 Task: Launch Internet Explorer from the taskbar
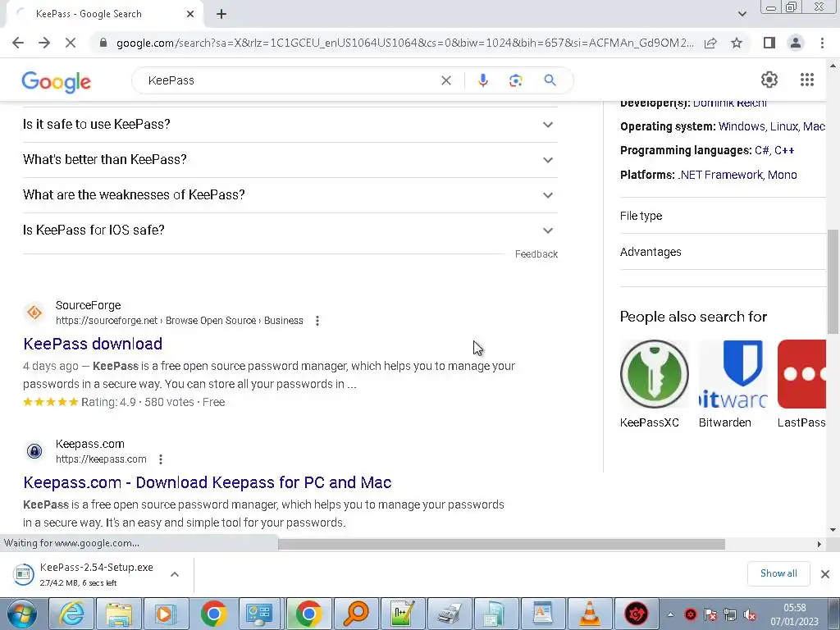[71, 614]
